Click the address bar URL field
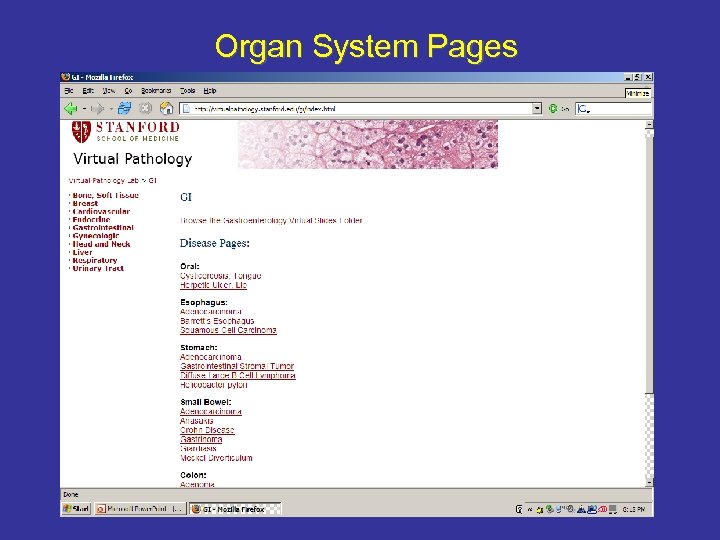The image size is (720, 540). point(356,108)
